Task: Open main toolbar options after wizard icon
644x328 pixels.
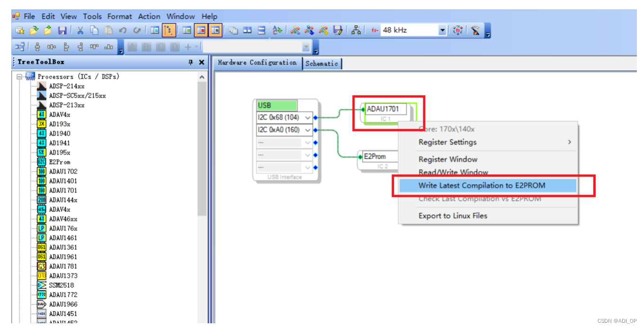Action: coord(488,31)
